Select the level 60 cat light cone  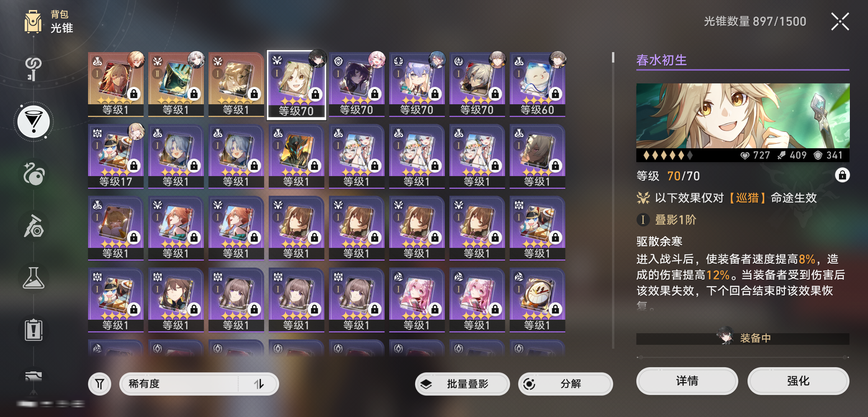[537, 85]
